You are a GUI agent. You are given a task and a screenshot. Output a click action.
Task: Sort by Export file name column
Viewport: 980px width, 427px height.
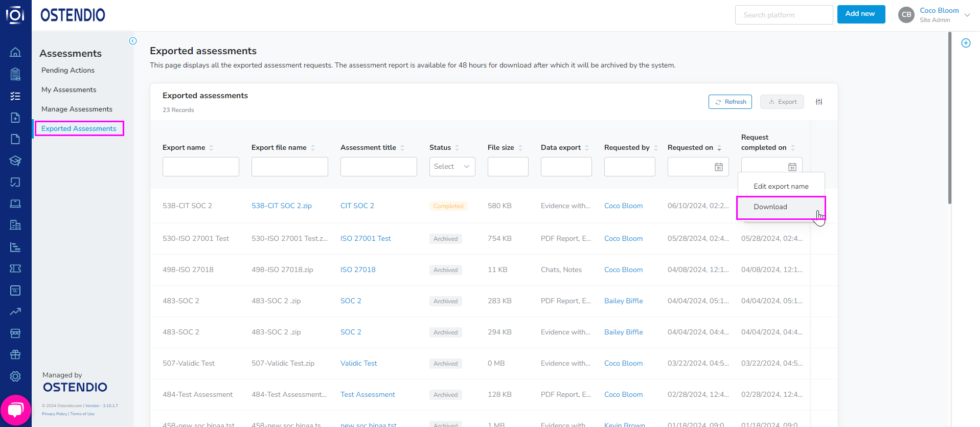[x=313, y=148]
